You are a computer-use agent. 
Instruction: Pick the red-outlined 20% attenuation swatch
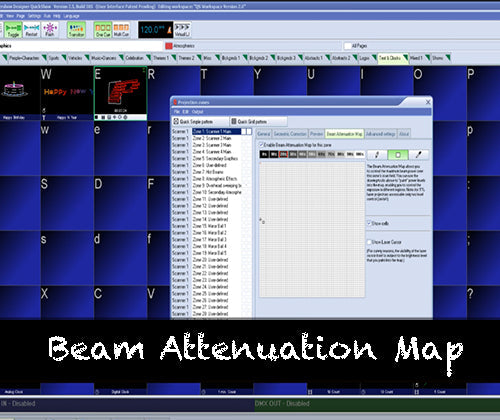(283, 154)
